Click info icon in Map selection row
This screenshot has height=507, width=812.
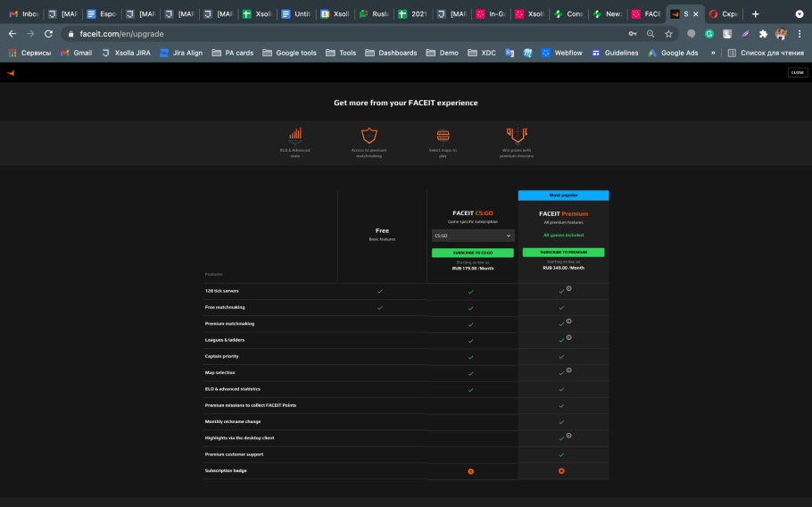[x=568, y=370]
